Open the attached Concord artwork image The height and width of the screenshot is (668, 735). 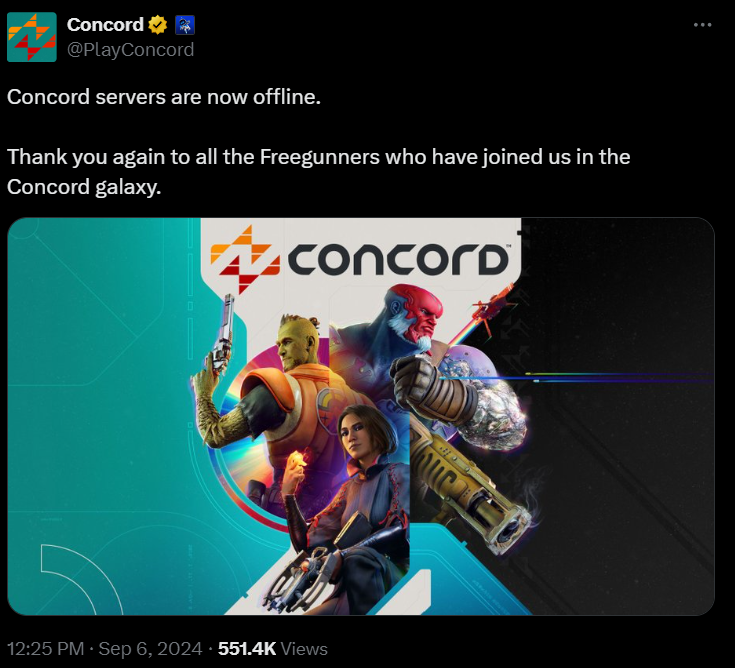[x=361, y=416]
